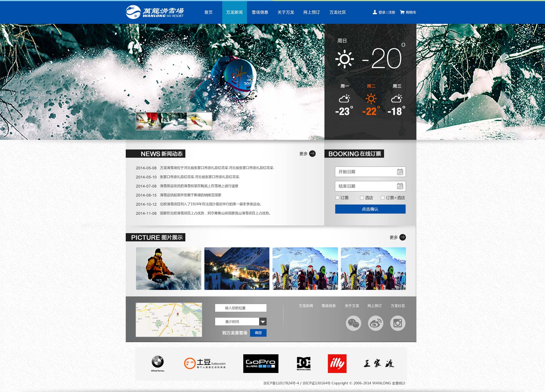This screenshot has width=545, height=392.
Task: Expand the 最少时间 dropdown arrow
Action: [x=263, y=322]
